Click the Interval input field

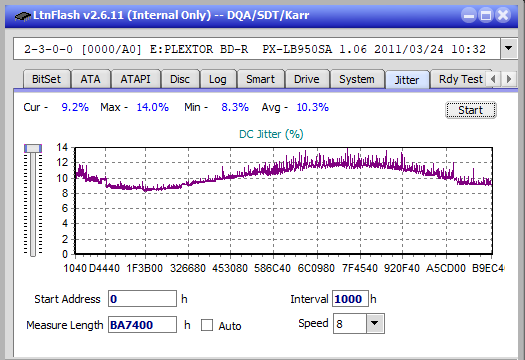pyautogui.click(x=350, y=299)
